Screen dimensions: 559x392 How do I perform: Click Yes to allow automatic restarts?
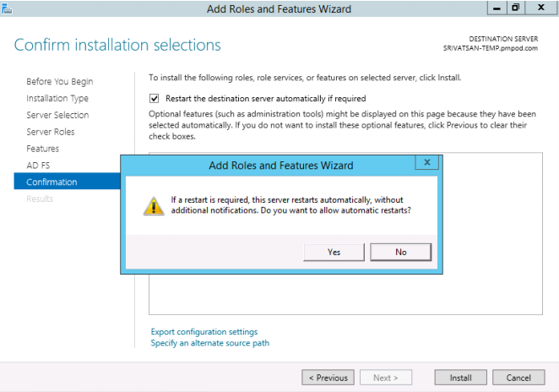[334, 252]
